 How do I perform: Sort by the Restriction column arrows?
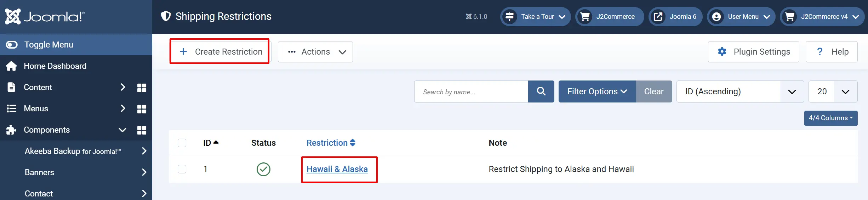(353, 143)
